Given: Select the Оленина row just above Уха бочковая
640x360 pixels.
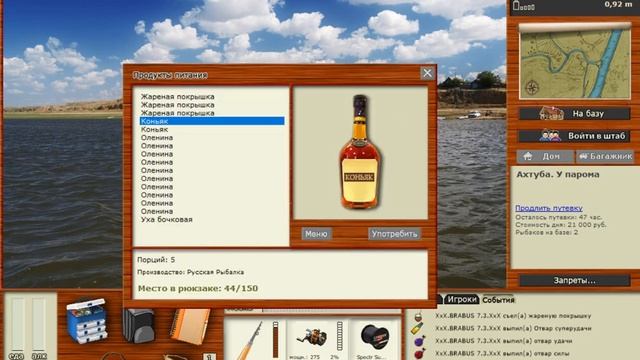Looking at the screenshot, I should click(212, 211).
